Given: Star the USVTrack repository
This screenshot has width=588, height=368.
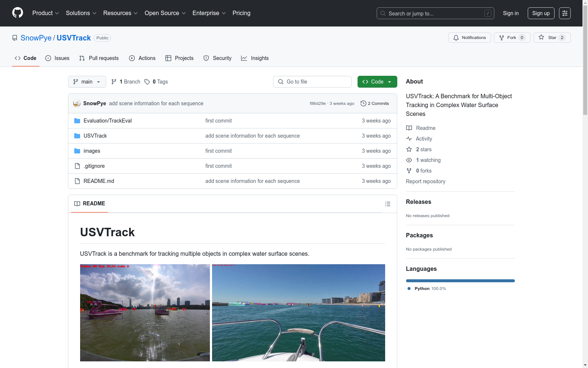Looking at the screenshot, I should point(552,38).
